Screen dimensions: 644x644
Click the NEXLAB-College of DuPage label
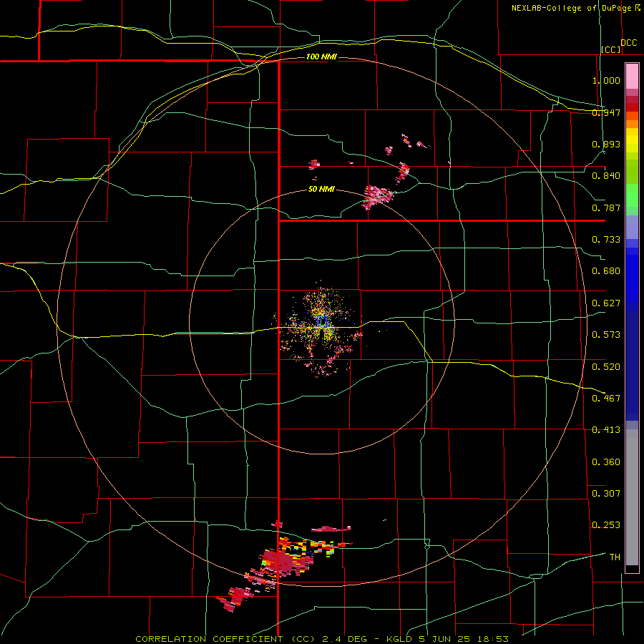click(571, 8)
